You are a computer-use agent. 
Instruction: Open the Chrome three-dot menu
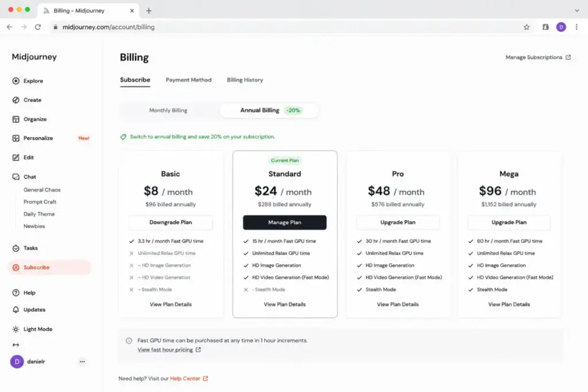577,27
